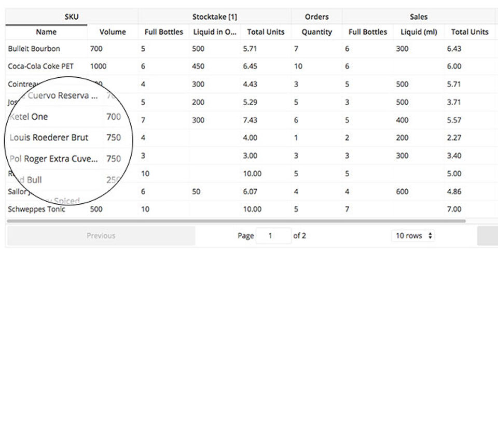Click the horizontal scrollbar under the table
498x448 pixels.
[237, 221]
